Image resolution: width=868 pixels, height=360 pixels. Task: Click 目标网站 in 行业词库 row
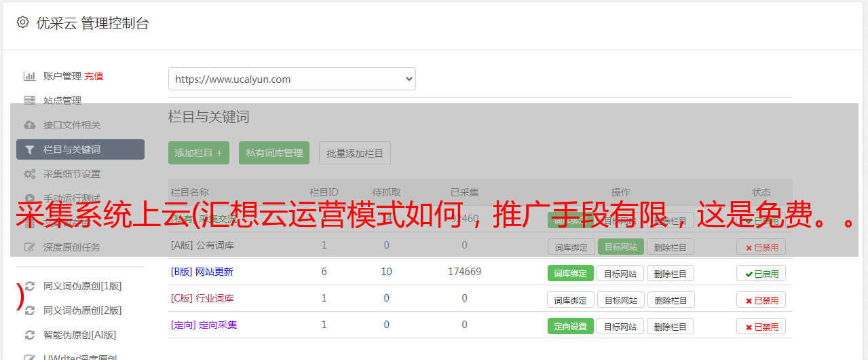pos(620,300)
